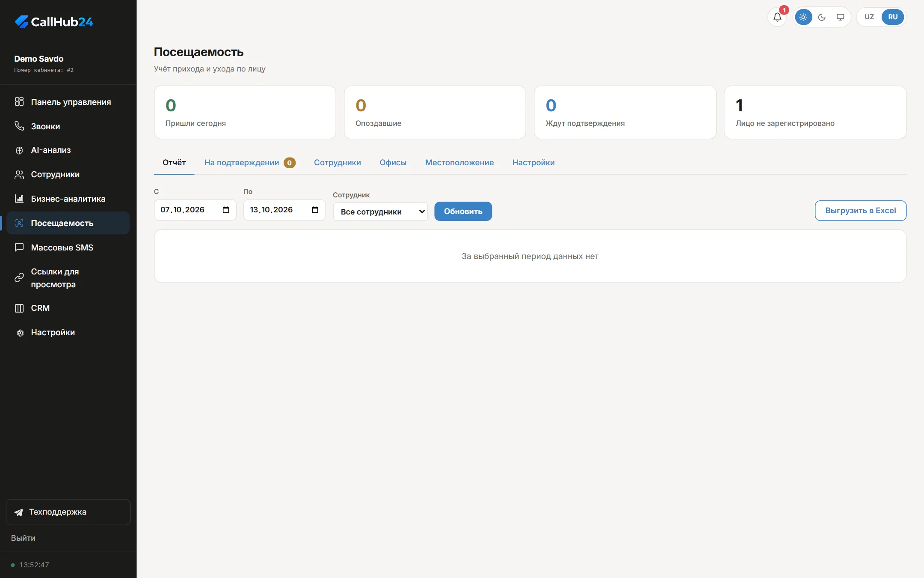This screenshot has height=578, width=924.
Task: Click the 0 badge on На подтверждении
Action: (290, 163)
